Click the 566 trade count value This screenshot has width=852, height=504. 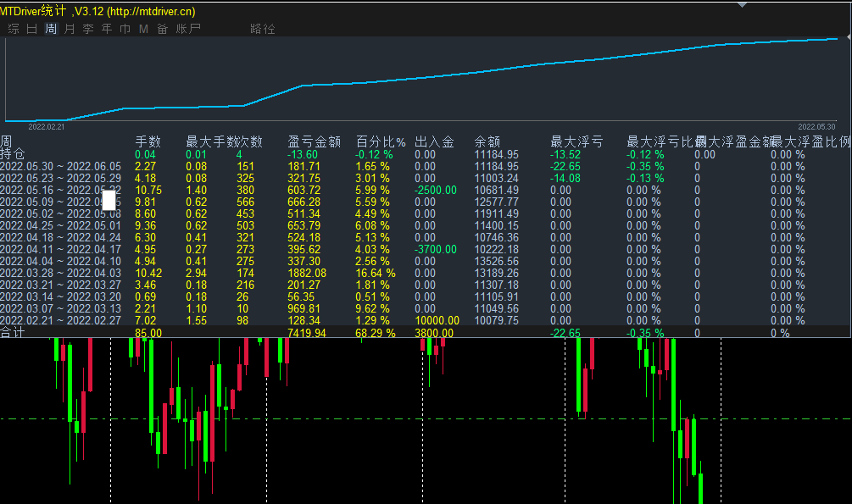click(x=246, y=202)
